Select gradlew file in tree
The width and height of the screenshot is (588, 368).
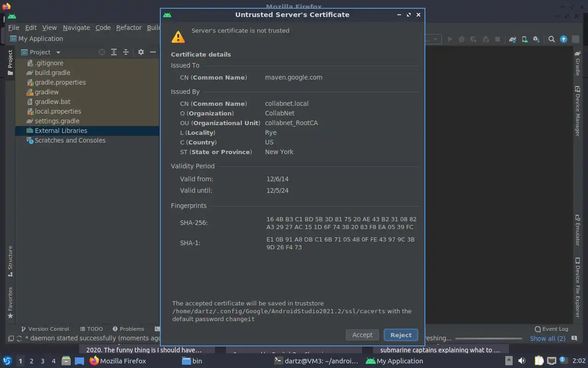click(x=87, y=92)
